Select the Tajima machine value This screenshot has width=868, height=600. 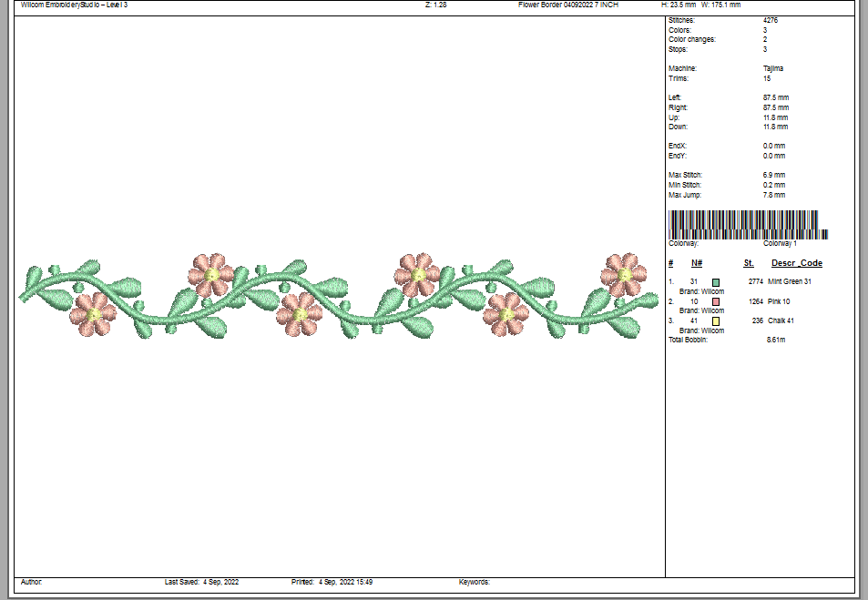[x=773, y=68]
